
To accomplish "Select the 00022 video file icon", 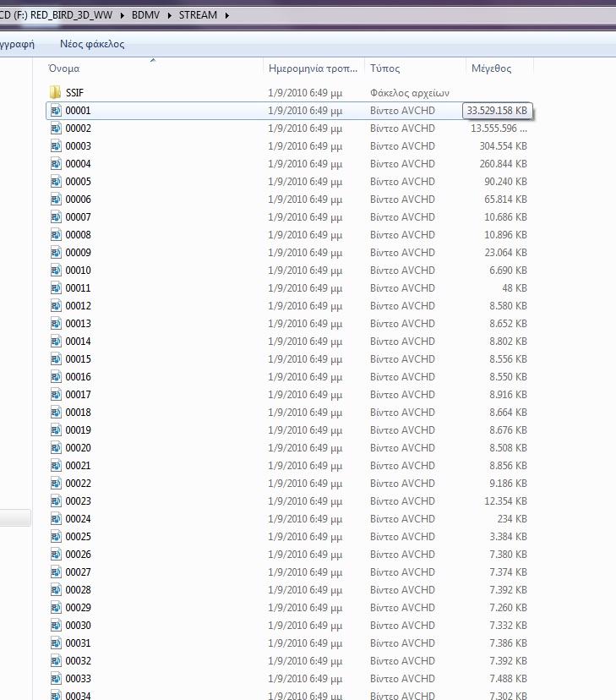I will (56, 483).
